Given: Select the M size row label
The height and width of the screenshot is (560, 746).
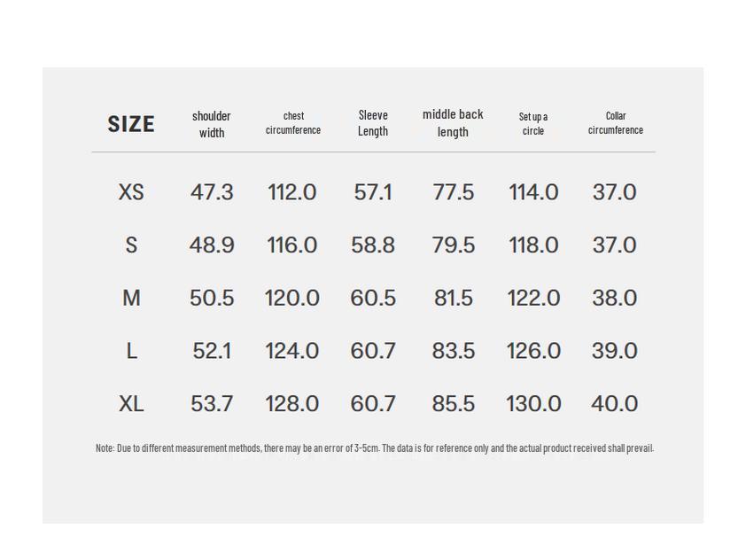Looking at the screenshot, I should [131, 299].
